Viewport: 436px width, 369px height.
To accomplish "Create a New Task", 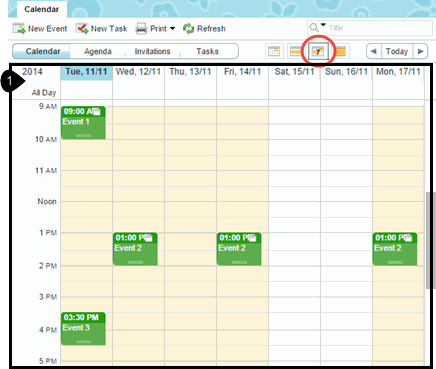I will (x=101, y=29).
